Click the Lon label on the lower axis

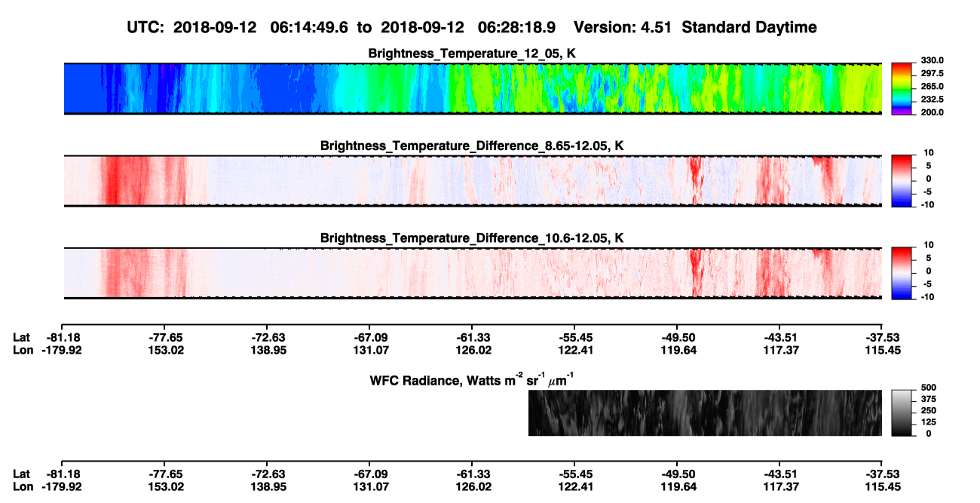[23, 486]
